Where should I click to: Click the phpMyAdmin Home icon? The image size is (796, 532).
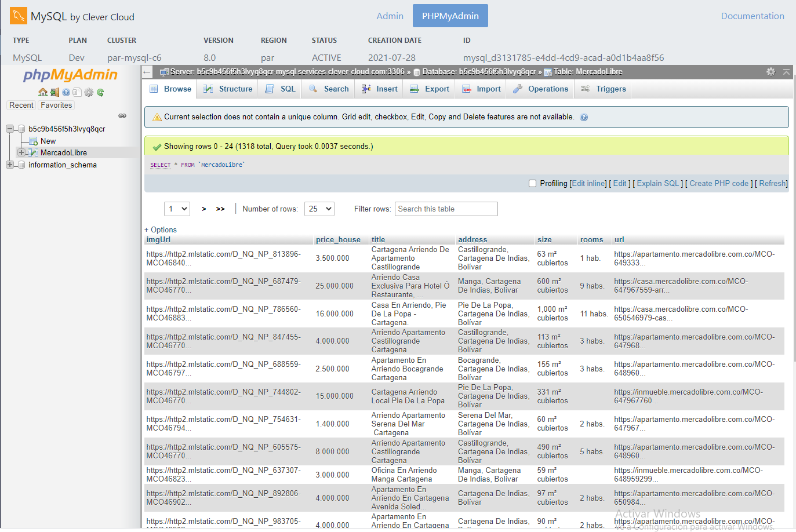43,92
